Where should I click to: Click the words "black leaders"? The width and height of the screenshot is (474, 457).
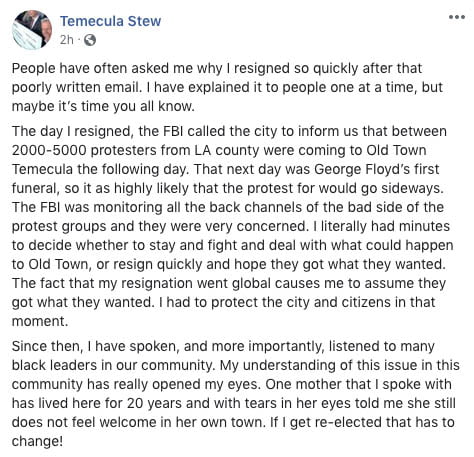tap(54, 365)
